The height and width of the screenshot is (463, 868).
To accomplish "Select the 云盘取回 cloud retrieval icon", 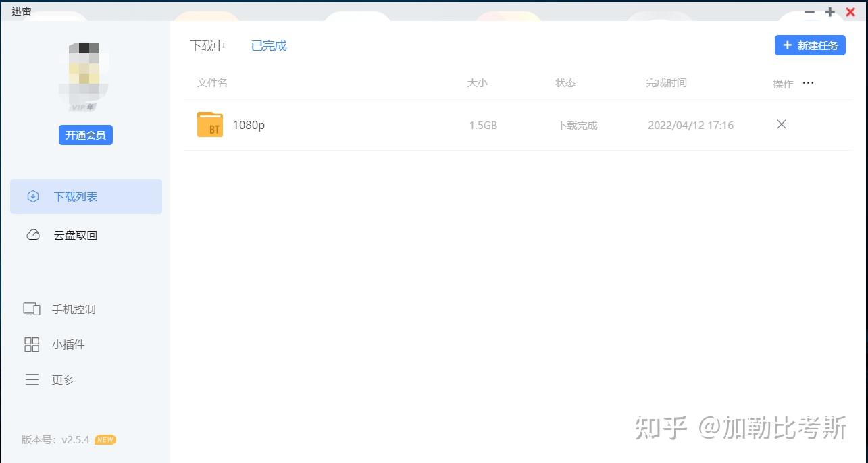I will (32, 235).
